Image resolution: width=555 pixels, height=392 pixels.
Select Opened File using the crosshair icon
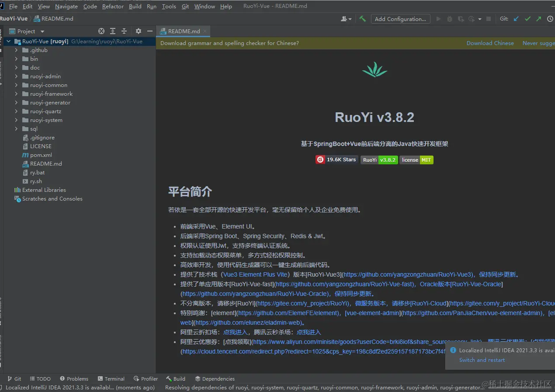101,31
